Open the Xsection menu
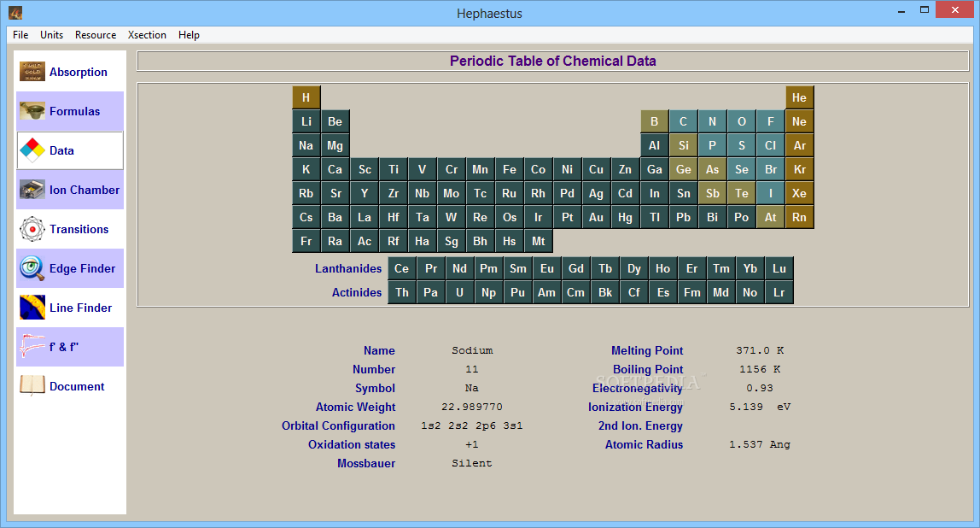This screenshot has width=980, height=528. 147,35
